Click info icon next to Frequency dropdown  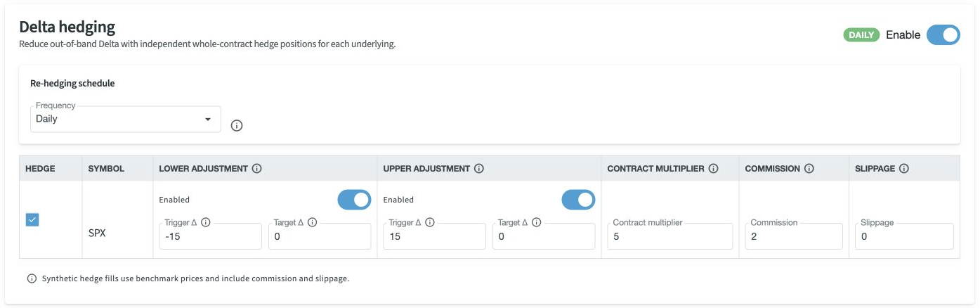(237, 126)
